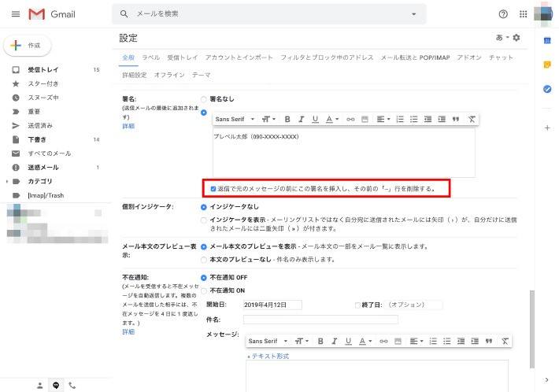Image resolution: width=559 pixels, height=392 pixels.
Task: Open vacation message font Sans Serif dropdown
Action: (x=268, y=341)
